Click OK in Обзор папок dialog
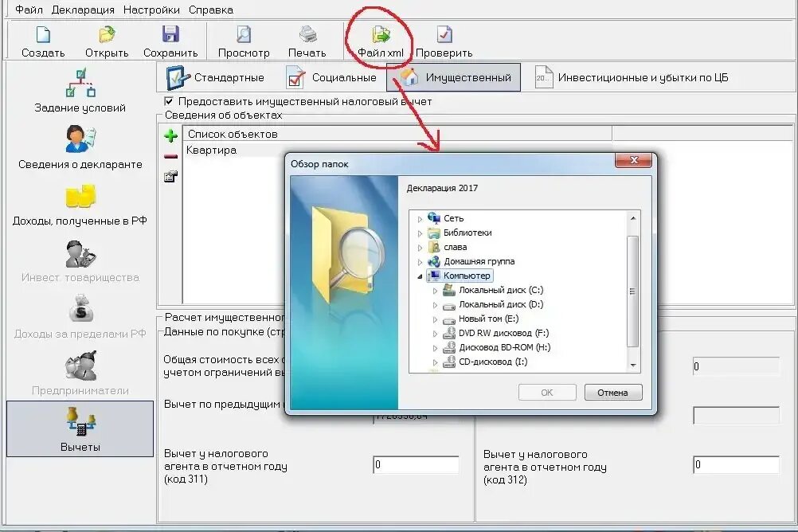798x532 pixels. coord(547,393)
